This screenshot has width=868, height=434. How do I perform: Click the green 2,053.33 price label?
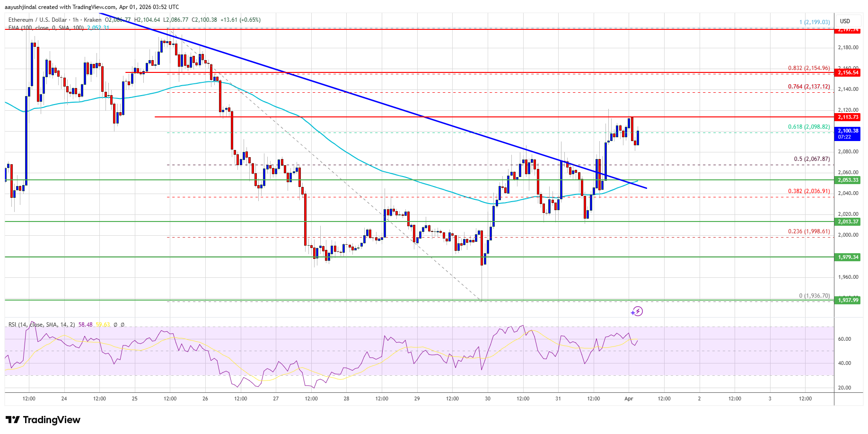[849, 180]
